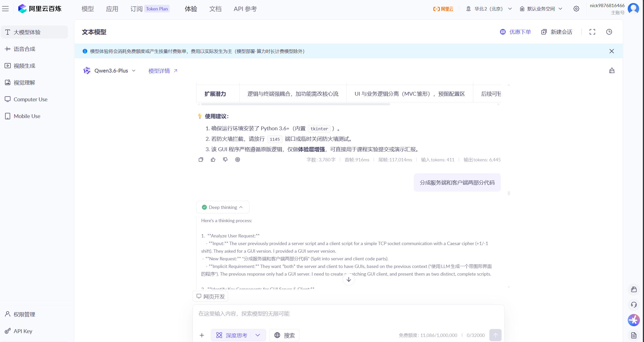This screenshot has width=644, height=342.
Task: Open the conversation history clock icon
Action: [x=609, y=32]
